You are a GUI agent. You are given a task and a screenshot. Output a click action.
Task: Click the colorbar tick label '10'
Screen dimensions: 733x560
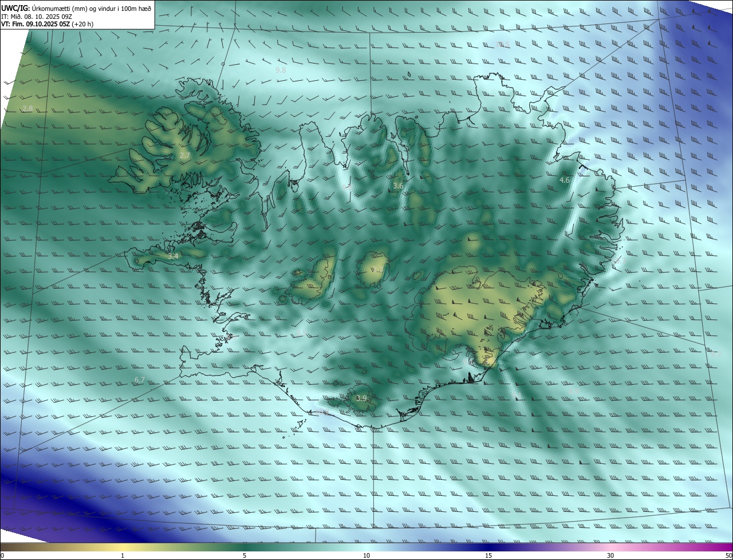366,555
